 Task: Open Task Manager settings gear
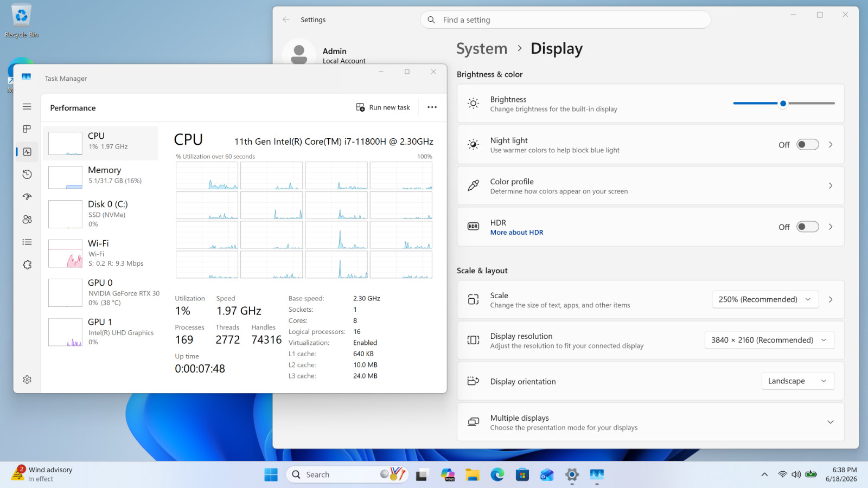27,380
